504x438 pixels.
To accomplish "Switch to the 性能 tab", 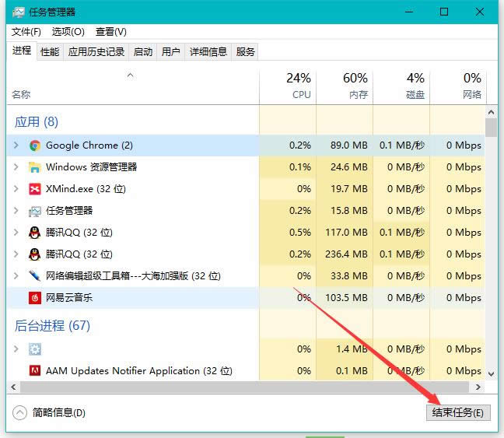I will pos(50,52).
